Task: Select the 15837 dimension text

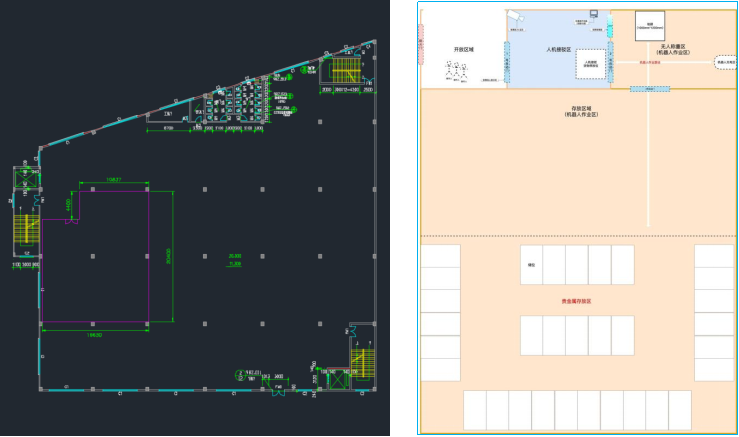Action: pos(113,180)
